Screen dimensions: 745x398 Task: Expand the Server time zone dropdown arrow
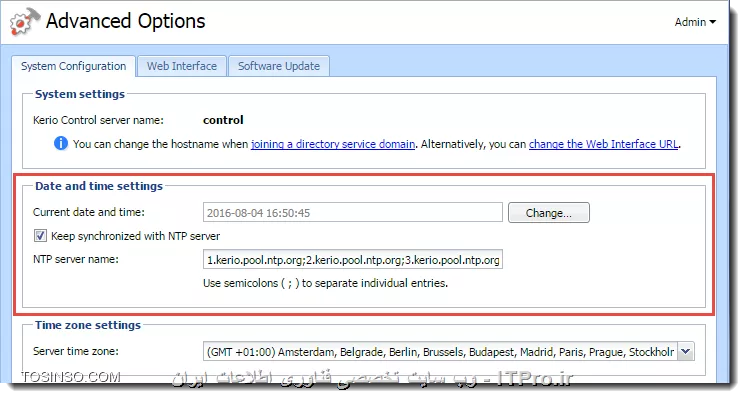point(686,352)
